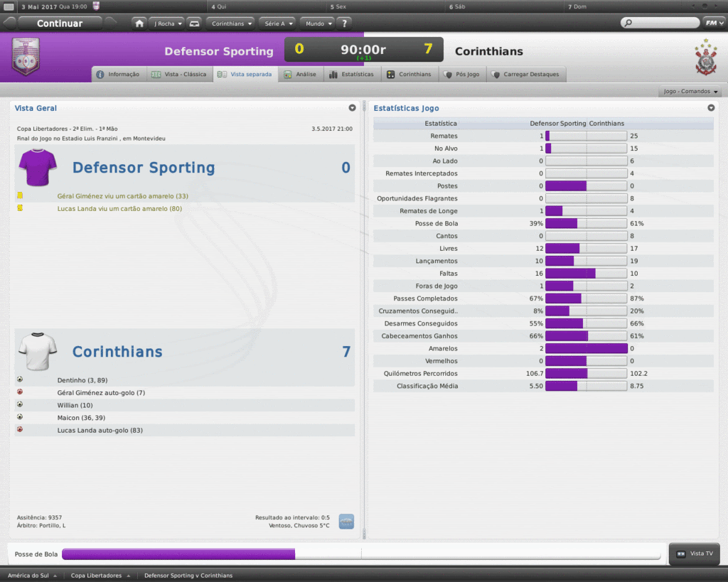Click the help question mark icon
This screenshot has width=728, height=582.
click(x=345, y=23)
